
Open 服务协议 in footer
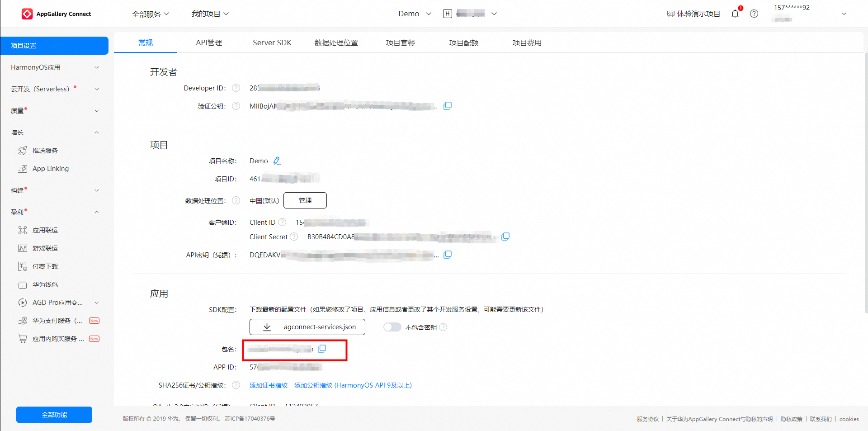click(x=648, y=419)
